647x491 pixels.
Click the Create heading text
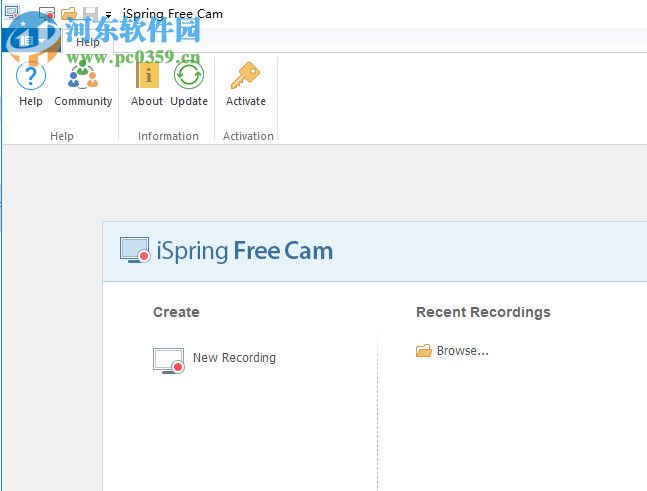[176, 312]
